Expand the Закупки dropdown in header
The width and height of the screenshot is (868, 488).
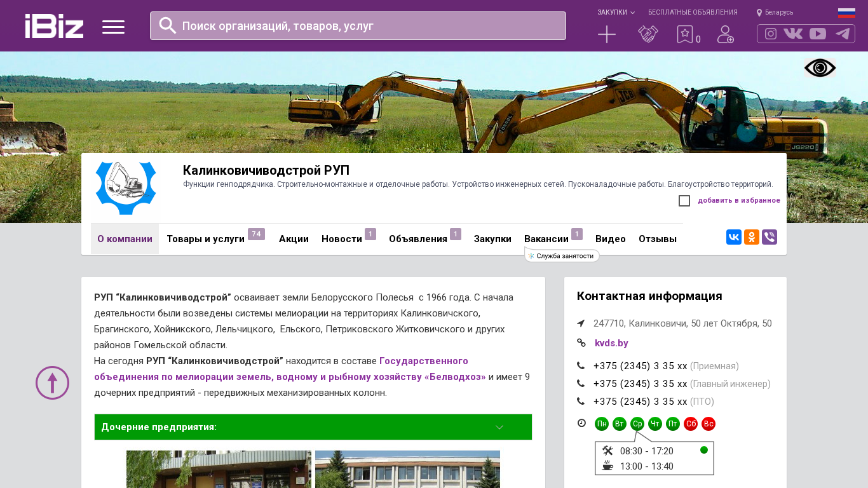[616, 12]
